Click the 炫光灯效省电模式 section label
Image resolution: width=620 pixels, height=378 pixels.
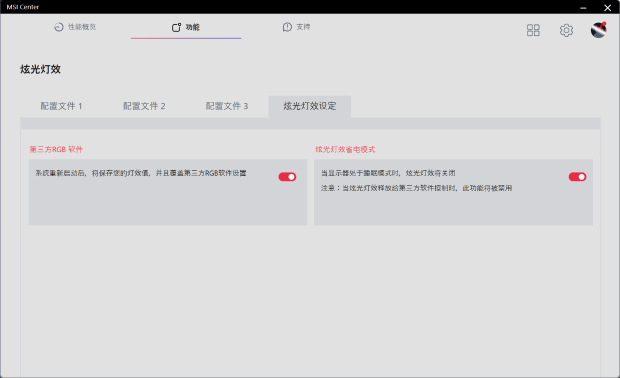[345, 149]
